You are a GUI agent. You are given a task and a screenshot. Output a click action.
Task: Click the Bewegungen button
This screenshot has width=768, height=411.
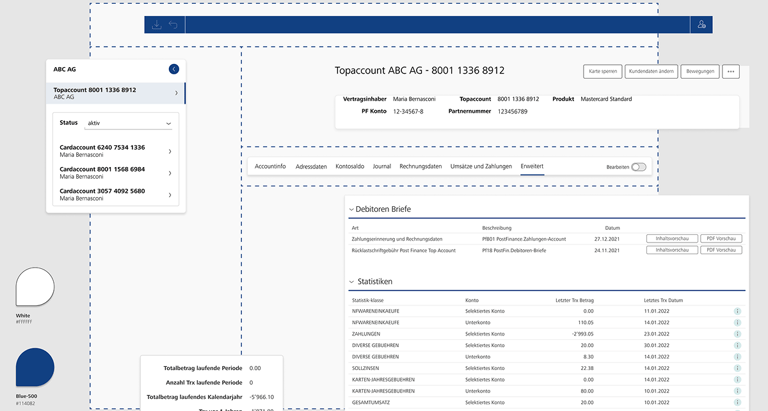(699, 72)
